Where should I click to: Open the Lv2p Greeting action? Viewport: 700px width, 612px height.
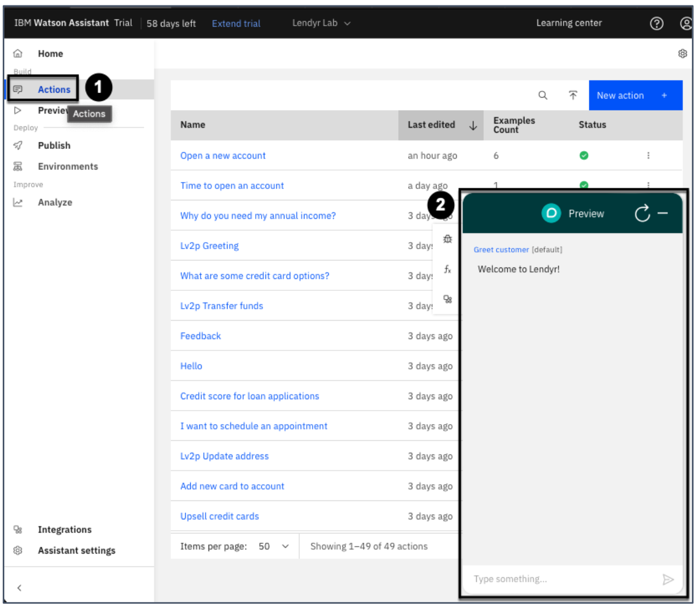pyautogui.click(x=209, y=245)
